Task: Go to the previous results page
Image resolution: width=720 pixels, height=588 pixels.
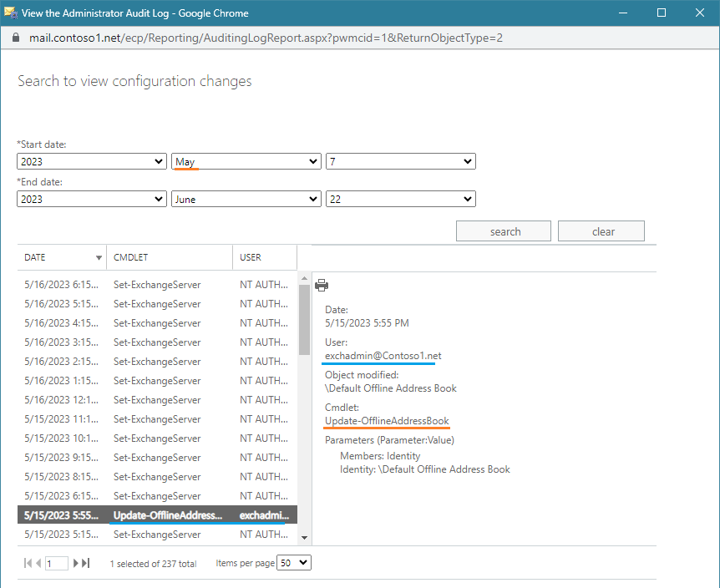Action: pyautogui.click(x=38, y=563)
